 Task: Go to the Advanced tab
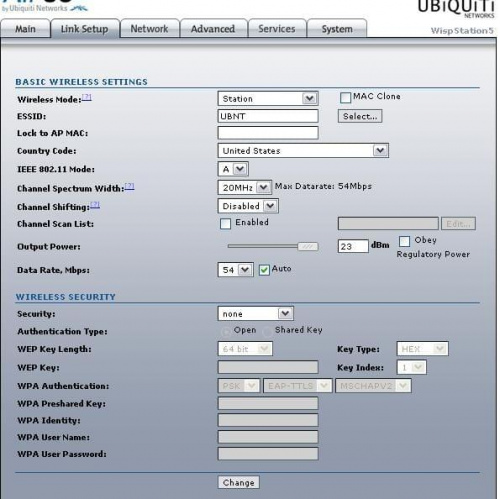(213, 29)
